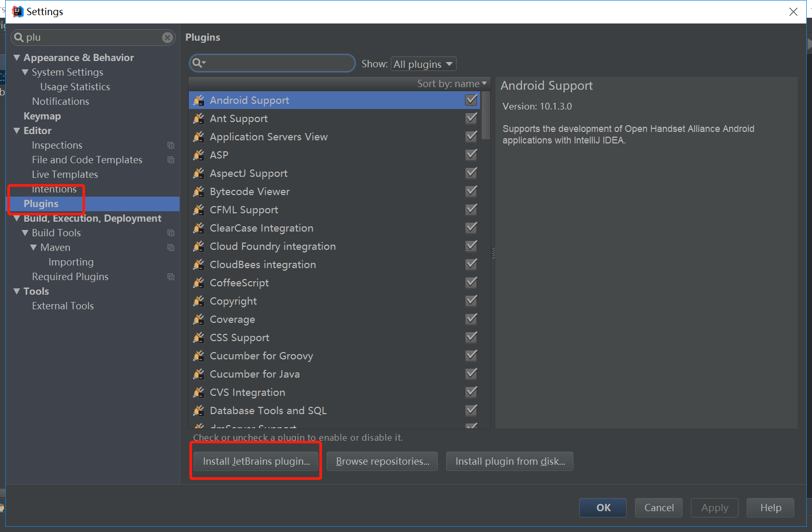Screen dimensions: 812x532
Task: Open the Sort by name dropdown
Action: 452,83
